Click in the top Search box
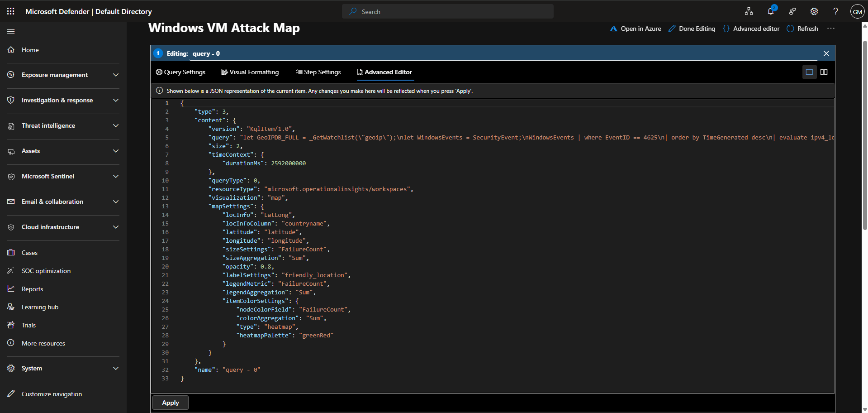Screen dimensions: 868x413 click(448, 11)
